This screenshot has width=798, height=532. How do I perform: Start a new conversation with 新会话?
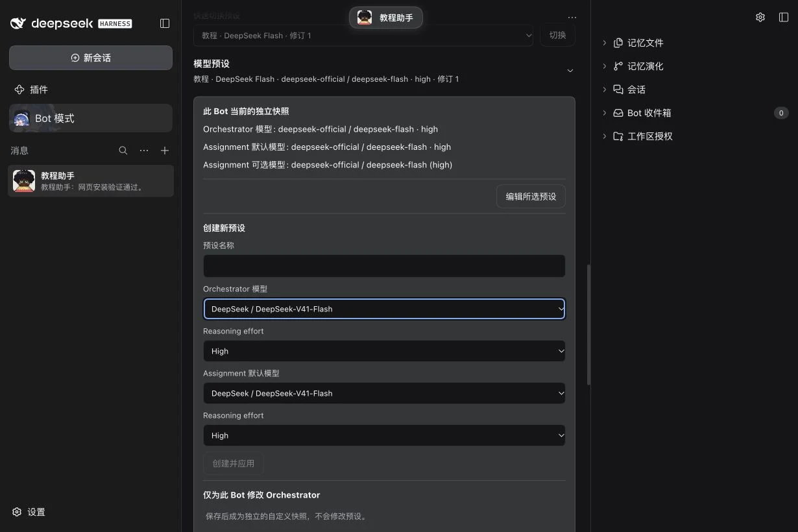[x=91, y=58]
